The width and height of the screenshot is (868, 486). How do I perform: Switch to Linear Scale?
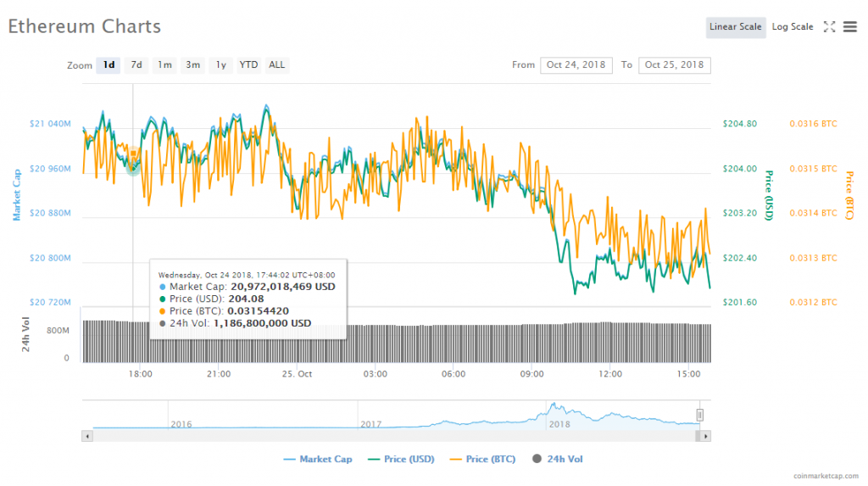coord(735,27)
